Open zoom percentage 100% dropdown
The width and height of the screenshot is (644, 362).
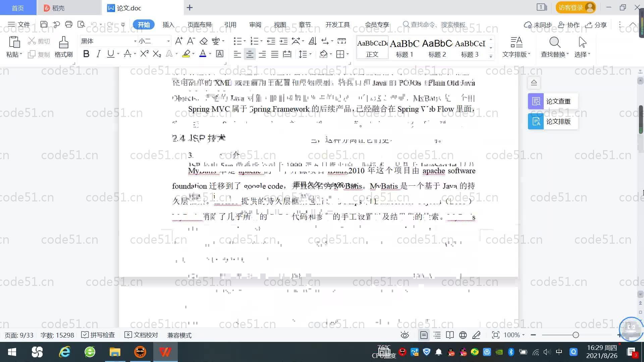514,335
